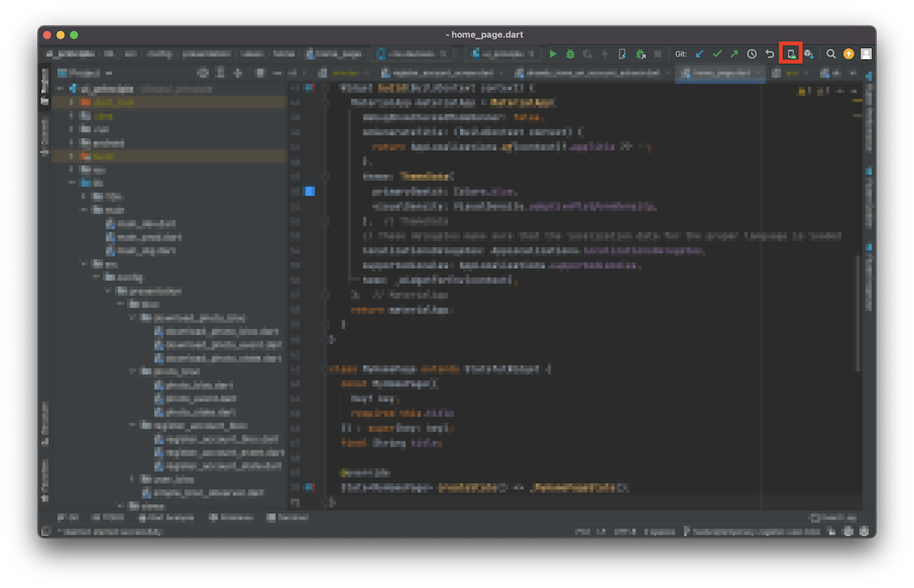The image size is (914, 588).
Task: Commit changes with the green checkmark
Action: [x=717, y=54]
